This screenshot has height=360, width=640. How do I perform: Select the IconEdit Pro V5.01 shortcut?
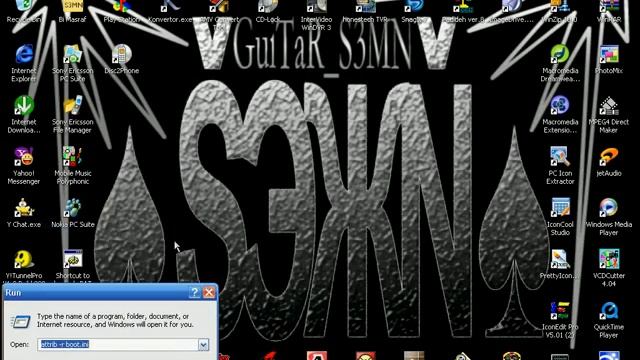tap(560, 320)
